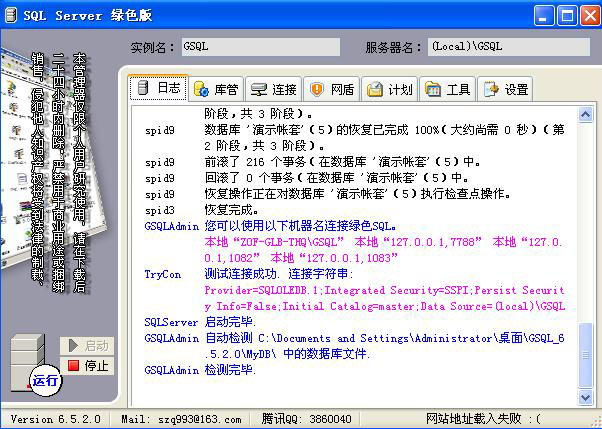Click the grey start triangle icon

click(x=73, y=346)
